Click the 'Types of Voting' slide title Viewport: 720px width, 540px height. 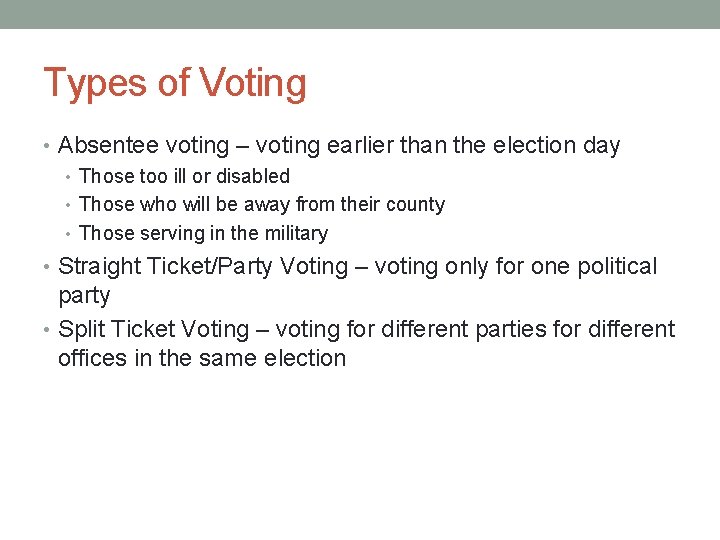(174, 83)
